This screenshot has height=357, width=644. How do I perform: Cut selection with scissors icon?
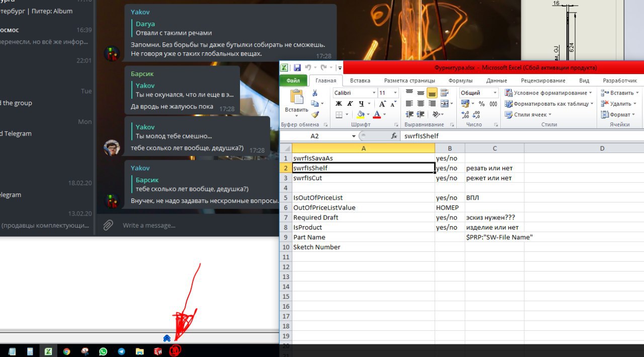315,93
